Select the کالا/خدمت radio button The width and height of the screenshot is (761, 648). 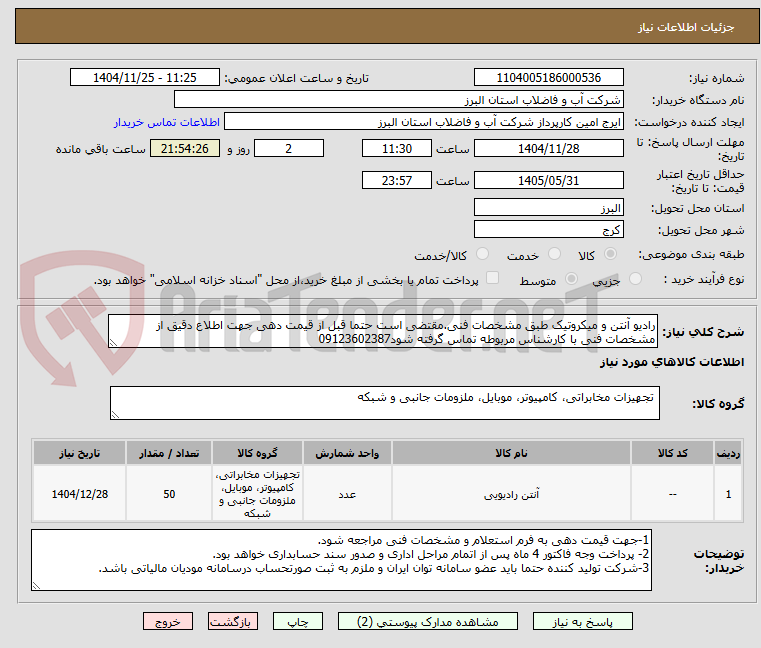(482, 254)
